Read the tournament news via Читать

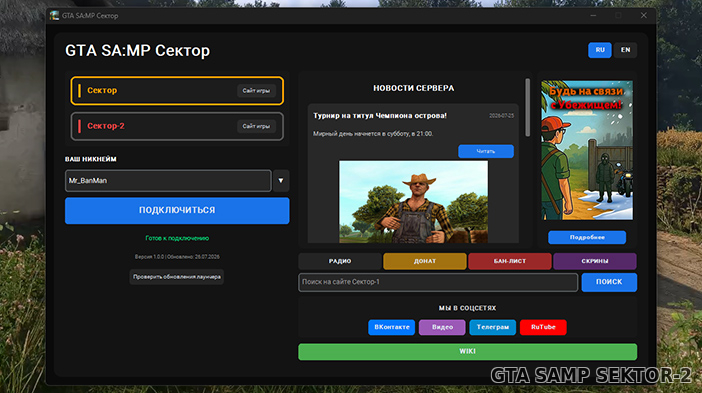(486, 151)
